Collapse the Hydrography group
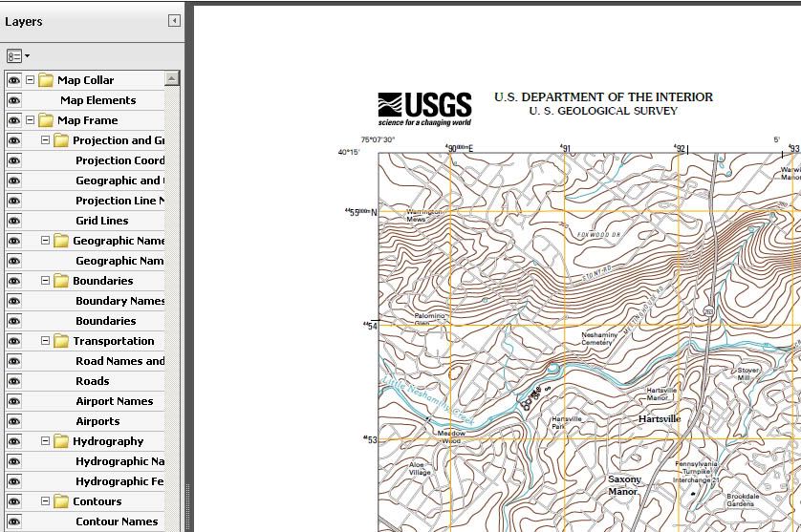The image size is (801, 532). 46,440
